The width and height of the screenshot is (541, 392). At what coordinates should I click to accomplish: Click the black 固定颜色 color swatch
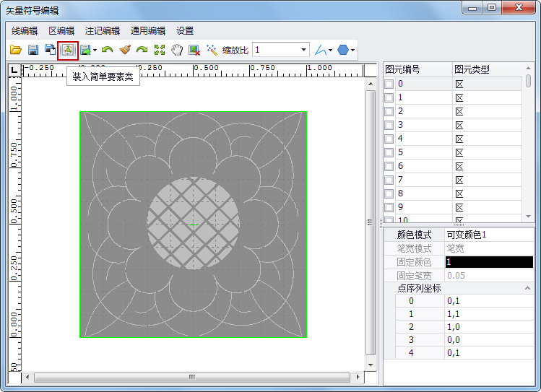[x=489, y=262]
